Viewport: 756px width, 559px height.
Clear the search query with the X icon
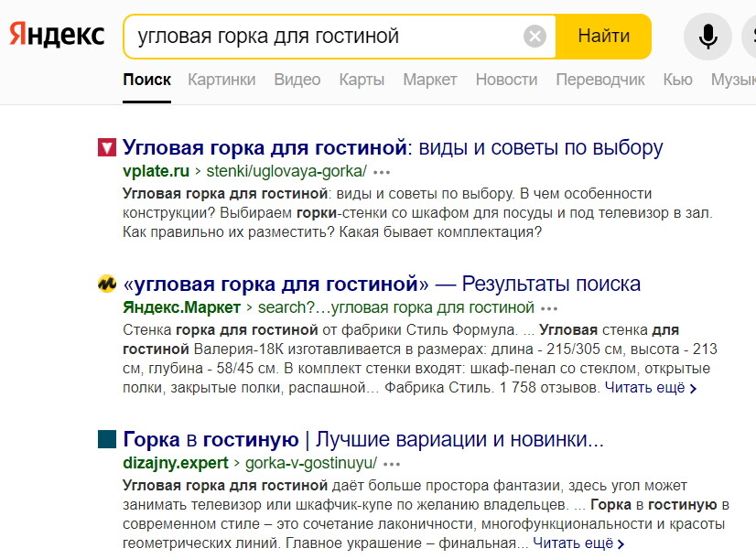535,37
